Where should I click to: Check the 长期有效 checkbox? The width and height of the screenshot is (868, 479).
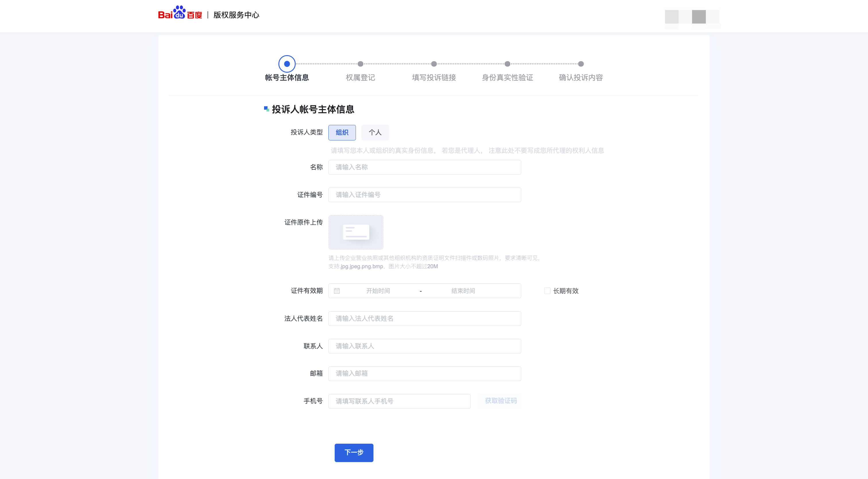coord(547,291)
